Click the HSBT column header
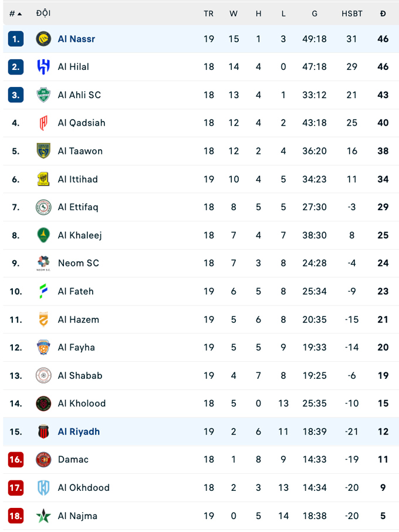399x532 pixels. pyautogui.click(x=352, y=14)
